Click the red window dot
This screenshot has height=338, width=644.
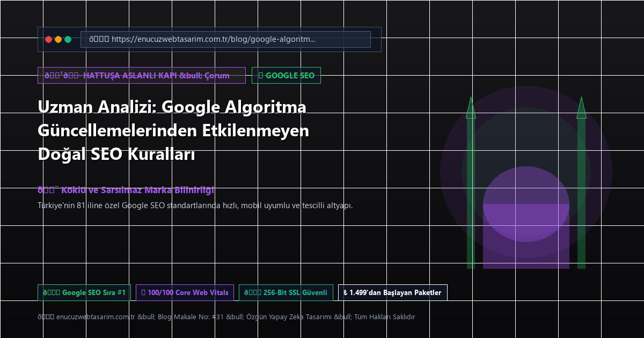48,39
